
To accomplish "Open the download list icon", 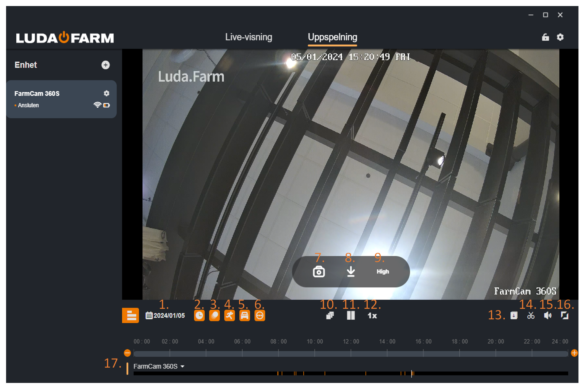I will [514, 316].
